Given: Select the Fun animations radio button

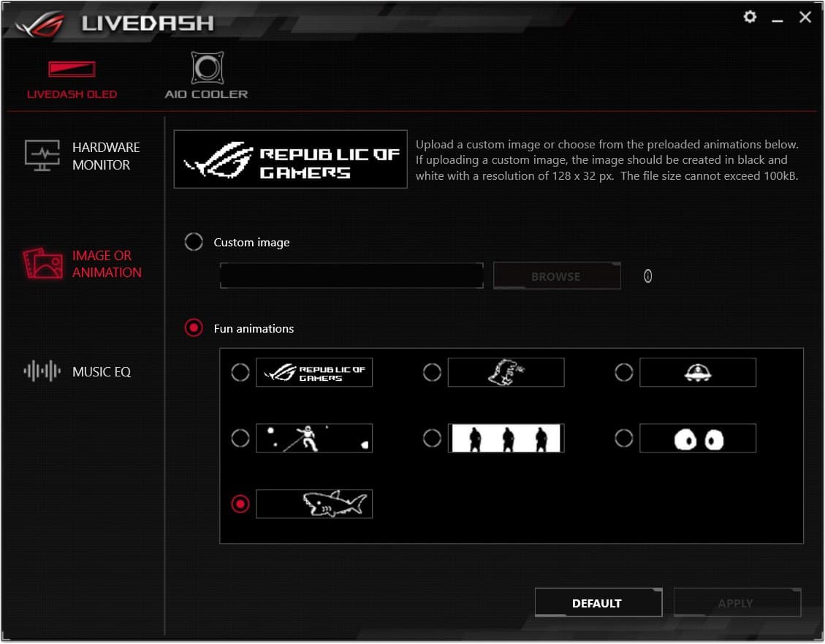Looking at the screenshot, I should click(x=194, y=327).
